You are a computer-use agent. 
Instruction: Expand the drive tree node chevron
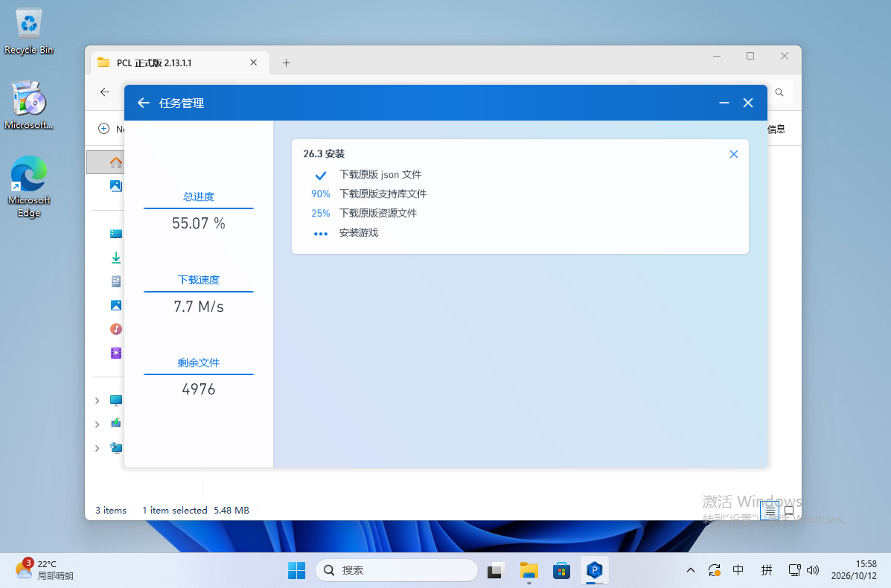[98, 424]
